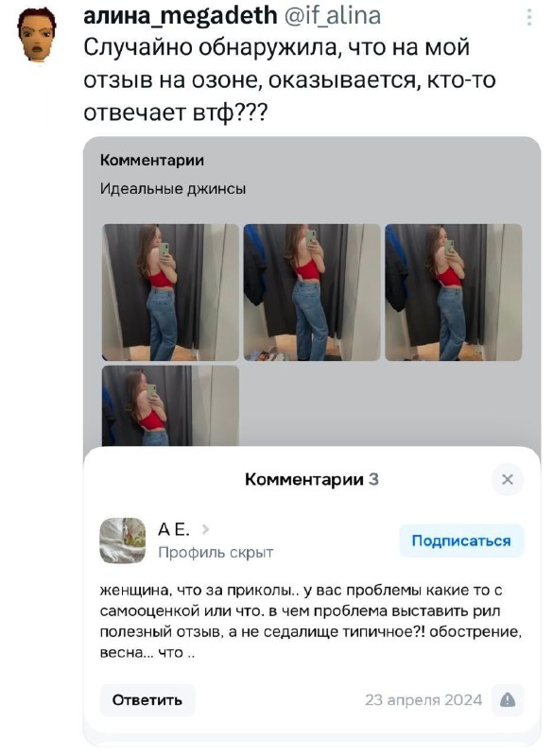Open the second review photo thumbnail
The width and height of the screenshot is (553, 756).
click(312, 292)
